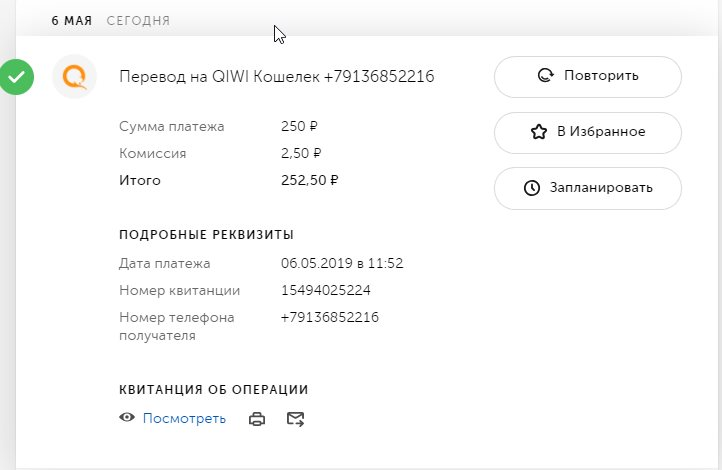Click payment date 06.05.2019 в 11:52
The width and height of the screenshot is (722, 470).
[x=342, y=263]
